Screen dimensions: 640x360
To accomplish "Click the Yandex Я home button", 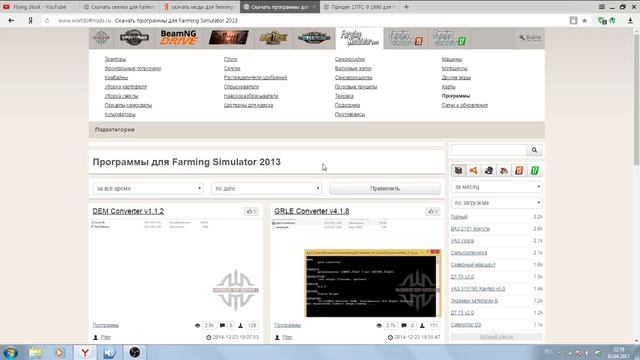I will (30, 20).
